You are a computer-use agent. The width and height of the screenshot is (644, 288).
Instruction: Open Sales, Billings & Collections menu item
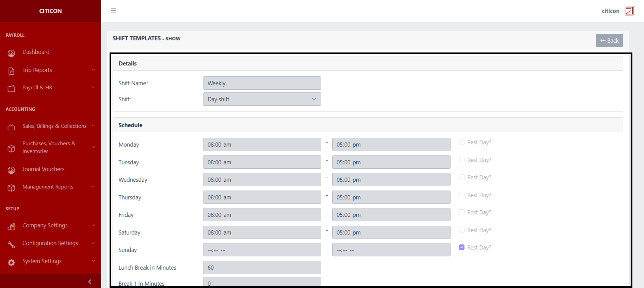coord(54,126)
